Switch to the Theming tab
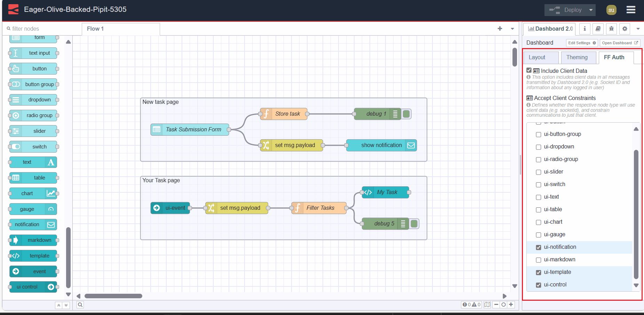Viewport: 644px width, 315px height. (578, 57)
